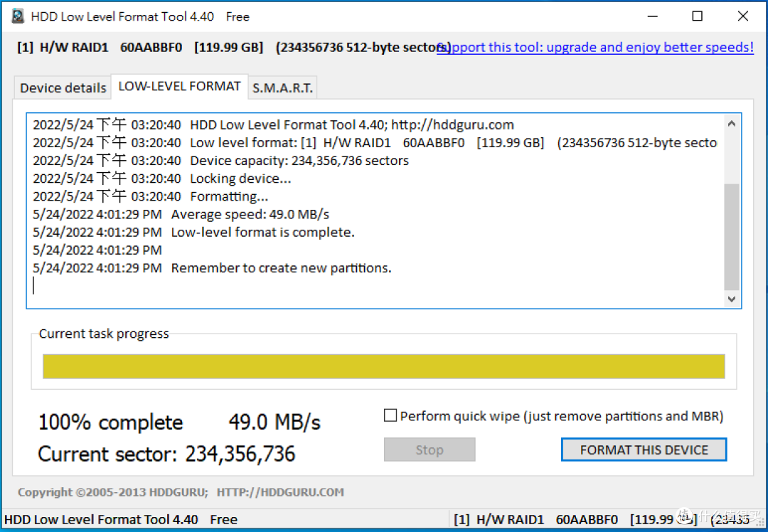Click the HDD Low Level Format Tool title icon
Viewport: 768px width, 532px height.
point(18,16)
